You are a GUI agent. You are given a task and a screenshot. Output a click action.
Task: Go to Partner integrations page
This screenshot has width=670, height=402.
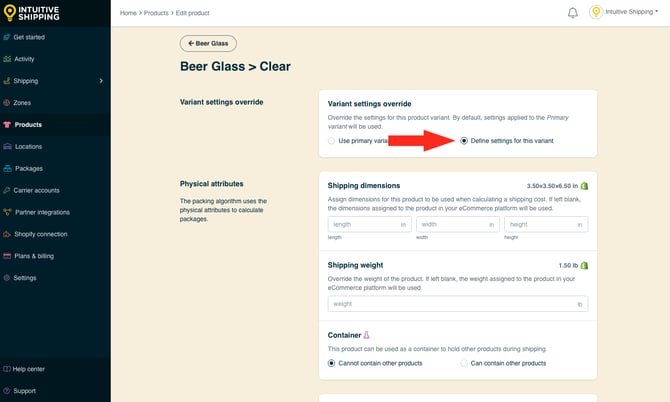[x=42, y=212]
